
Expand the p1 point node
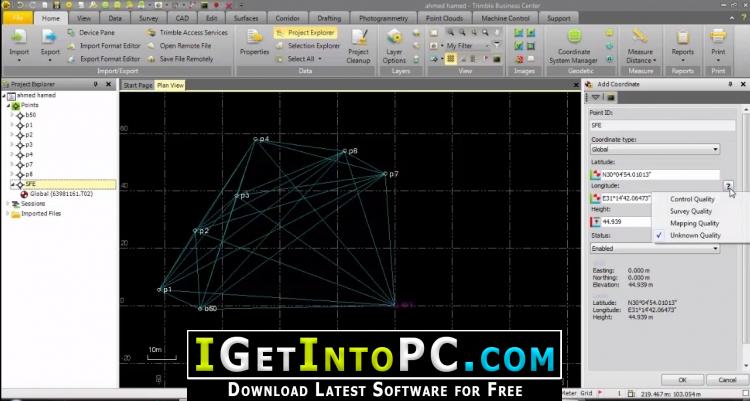12,125
